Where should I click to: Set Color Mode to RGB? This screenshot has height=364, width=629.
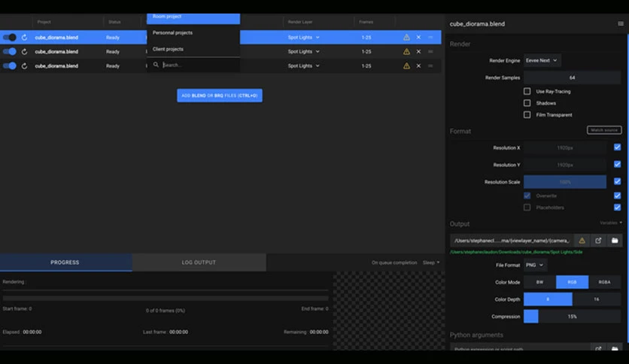point(572,282)
